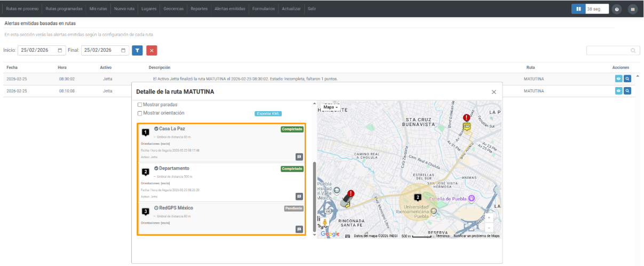Sort table by Activo column header

[x=106, y=68]
